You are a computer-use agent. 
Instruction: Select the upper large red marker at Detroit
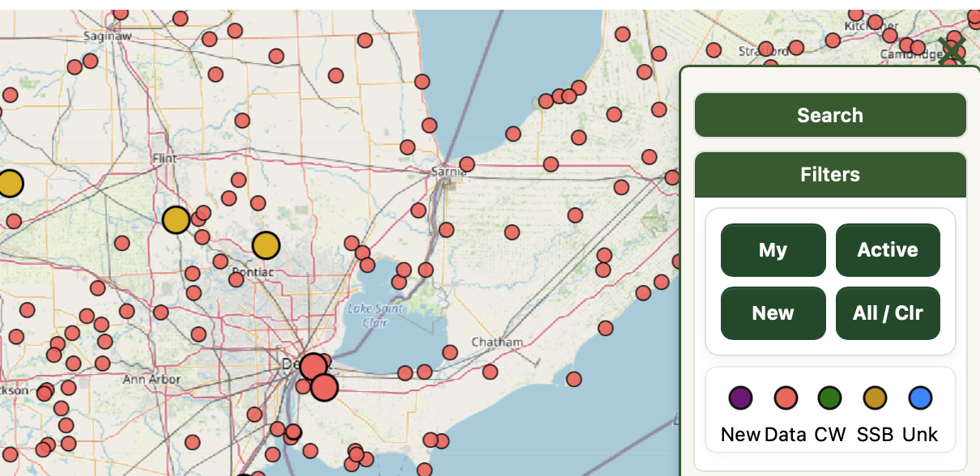coord(313,368)
